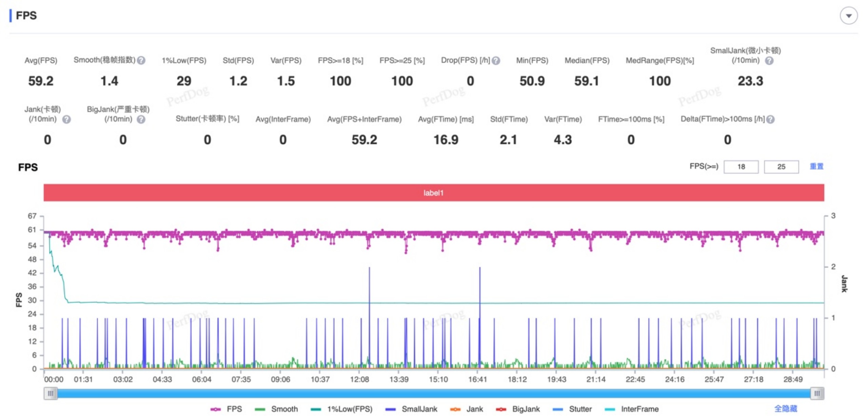Image resolution: width=868 pixels, height=416 pixels.
Task: Click help icon beside SmallJank (/10min)
Action: [x=769, y=61]
